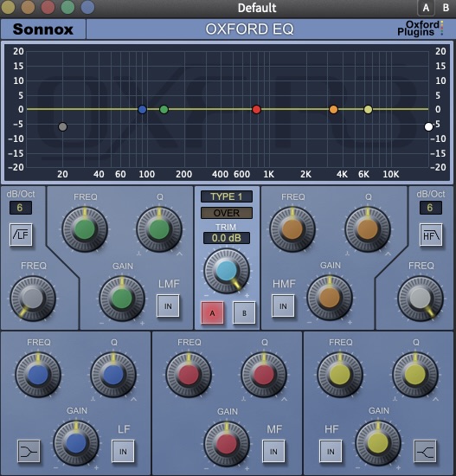Click the grey low-cut FREQ knob

pos(33,298)
